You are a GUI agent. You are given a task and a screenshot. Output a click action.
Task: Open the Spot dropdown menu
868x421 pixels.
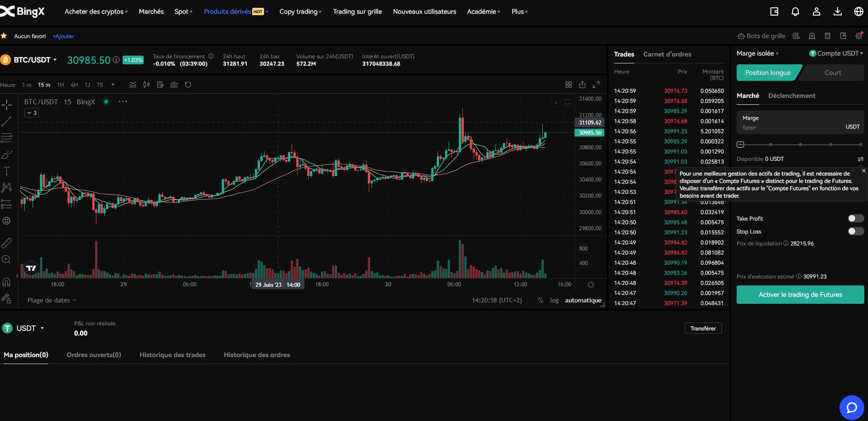point(183,11)
